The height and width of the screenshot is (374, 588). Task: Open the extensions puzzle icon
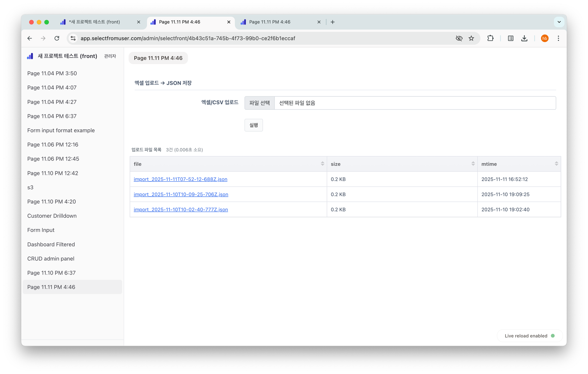click(x=490, y=38)
